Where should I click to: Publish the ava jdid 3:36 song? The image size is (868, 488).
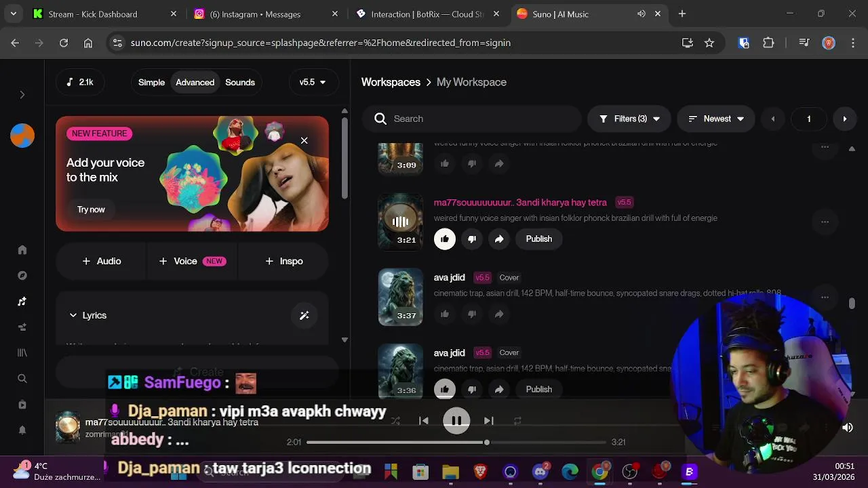tap(539, 389)
